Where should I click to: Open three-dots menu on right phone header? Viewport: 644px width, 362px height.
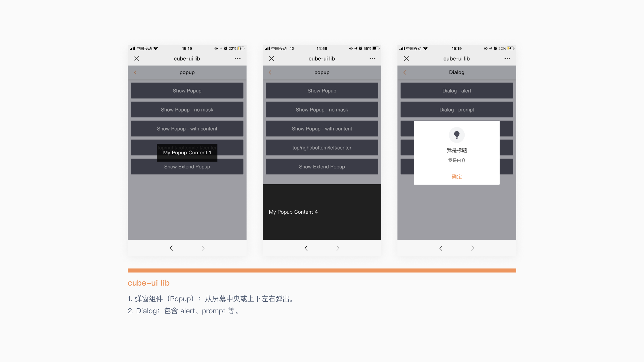point(507,59)
